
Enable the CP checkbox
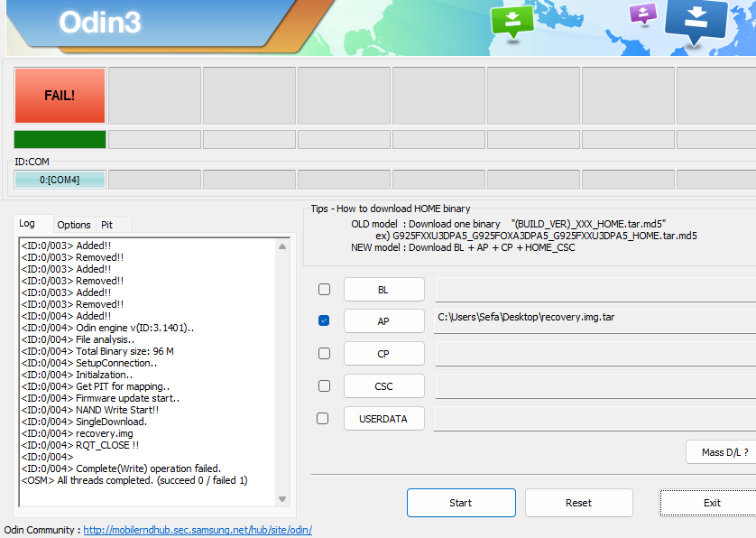tap(325, 353)
